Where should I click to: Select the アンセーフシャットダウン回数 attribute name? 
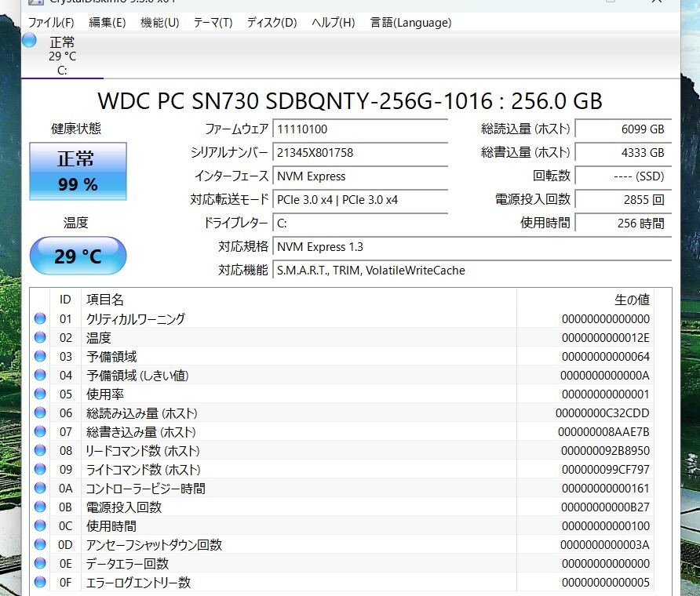(154, 545)
